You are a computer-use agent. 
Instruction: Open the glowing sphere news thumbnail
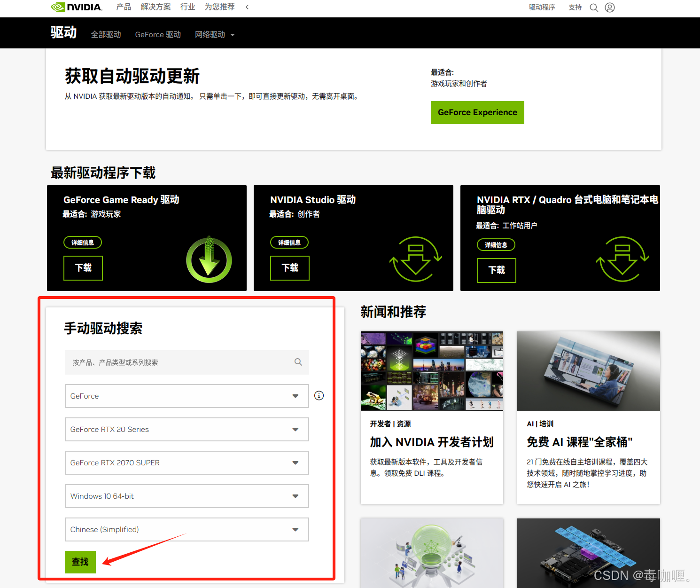pyautogui.click(x=432, y=553)
